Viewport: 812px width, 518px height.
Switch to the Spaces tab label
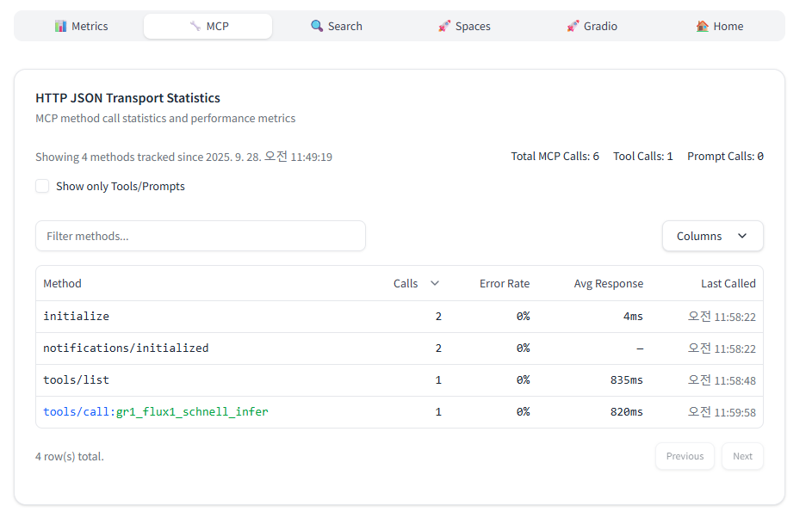point(473,27)
